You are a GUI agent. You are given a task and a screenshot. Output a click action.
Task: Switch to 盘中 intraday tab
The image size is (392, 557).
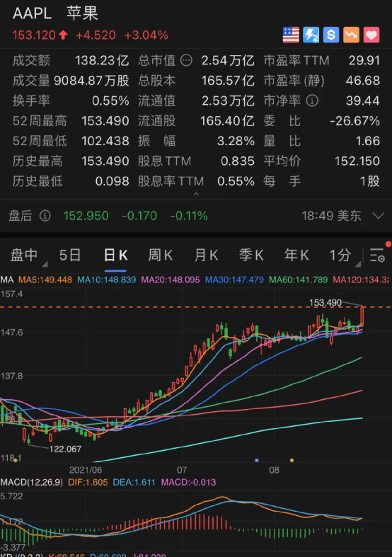[x=24, y=255]
